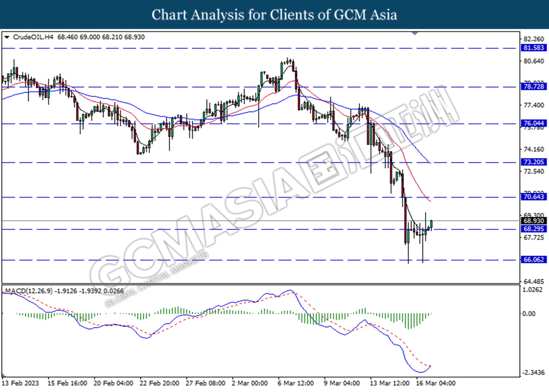Click the chart shift marker triangle

point(415,33)
